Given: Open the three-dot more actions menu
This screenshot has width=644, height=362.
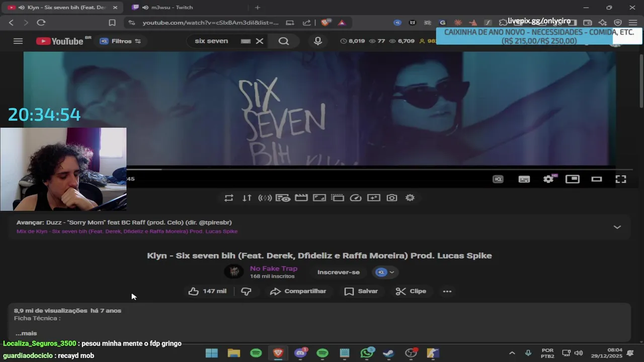Looking at the screenshot, I should [447, 291].
